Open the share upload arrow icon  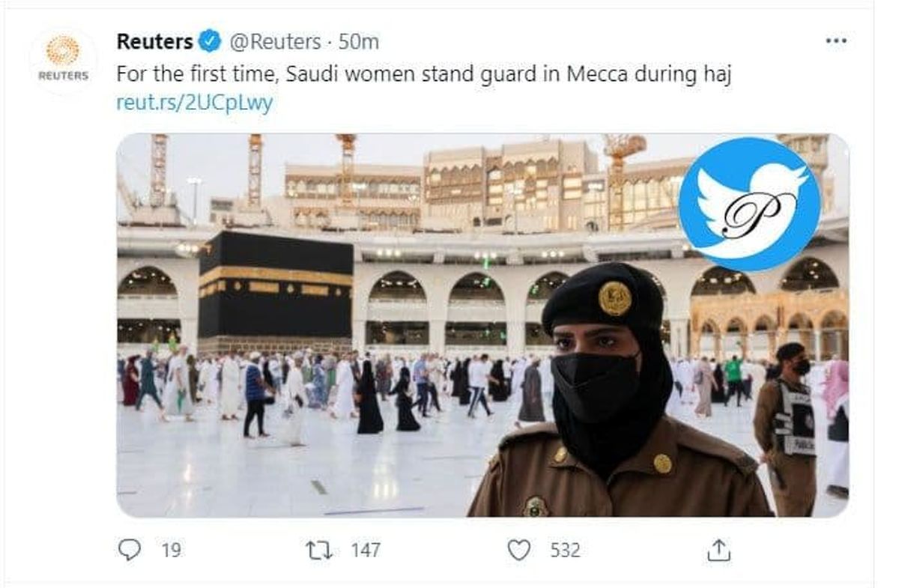[x=718, y=551]
